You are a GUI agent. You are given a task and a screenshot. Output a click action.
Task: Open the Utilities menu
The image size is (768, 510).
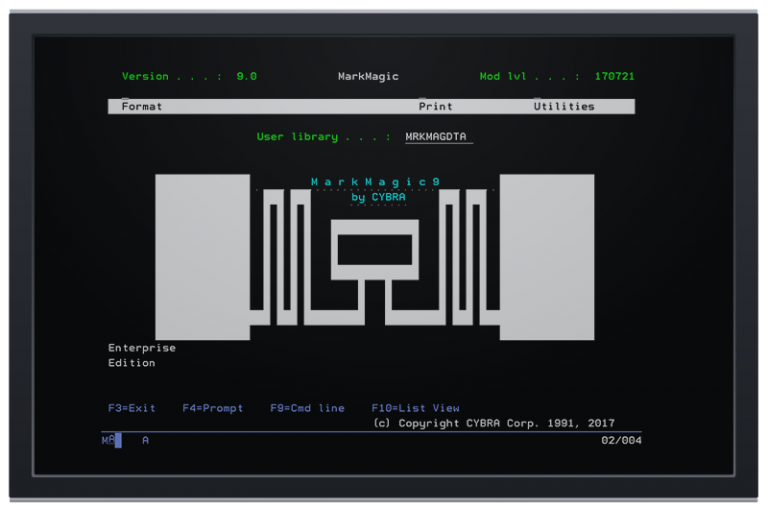click(563, 106)
